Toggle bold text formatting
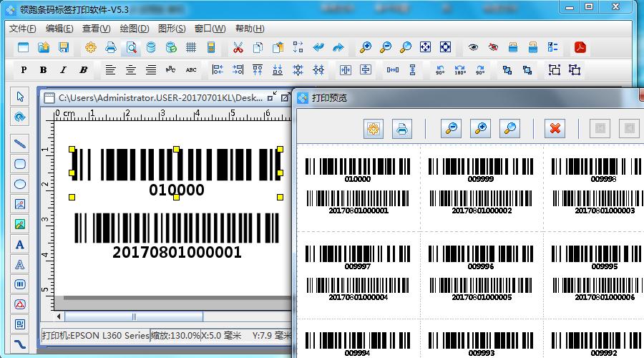 click(44, 70)
